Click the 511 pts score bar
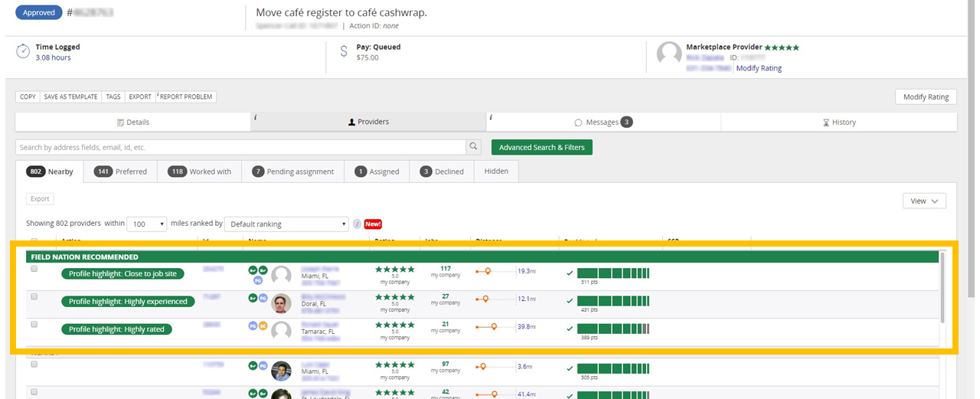Screen dimensions: 980x399 pyautogui.click(x=612, y=273)
